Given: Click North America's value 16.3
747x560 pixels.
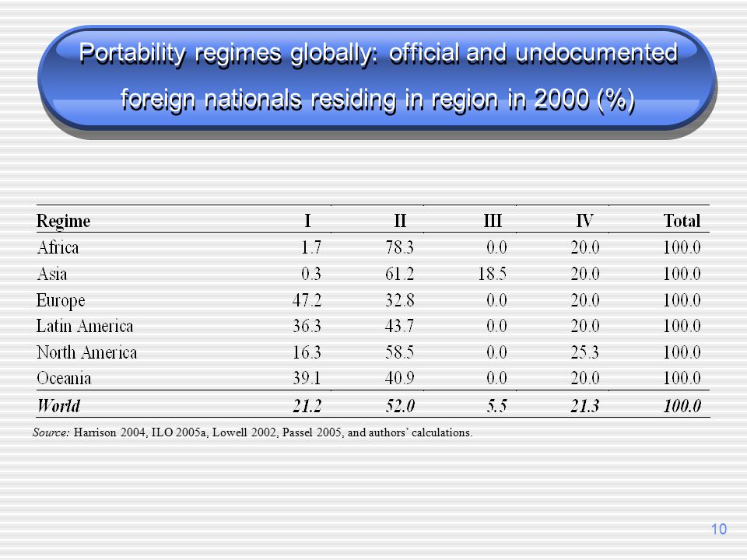Looking at the screenshot, I should coord(307,352).
